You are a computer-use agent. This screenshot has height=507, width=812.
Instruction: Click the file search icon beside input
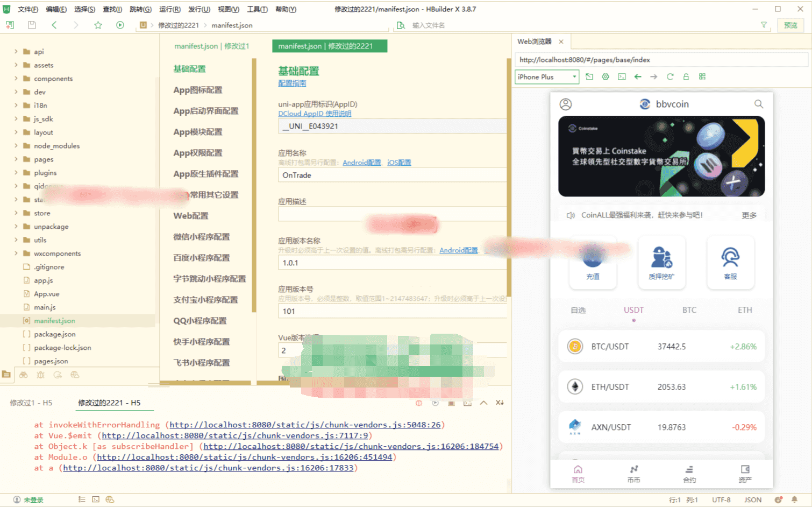tap(401, 25)
